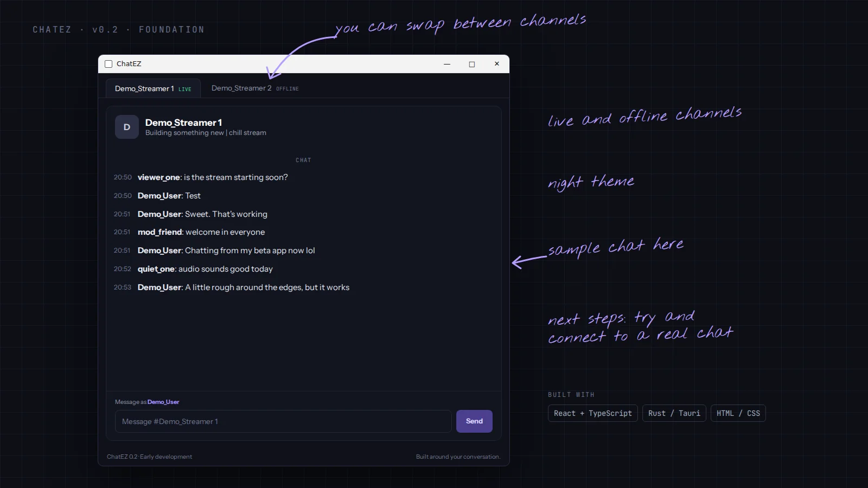Click the Demo_User name beside 'Message as'
The height and width of the screenshot is (488, 868).
coord(163,402)
